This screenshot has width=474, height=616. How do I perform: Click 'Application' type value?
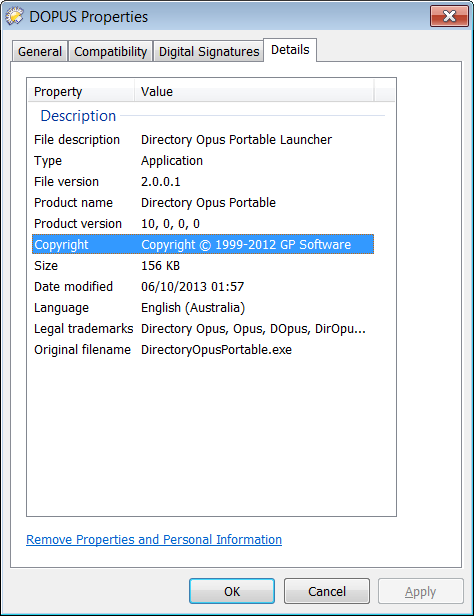(x=172, y=161)
